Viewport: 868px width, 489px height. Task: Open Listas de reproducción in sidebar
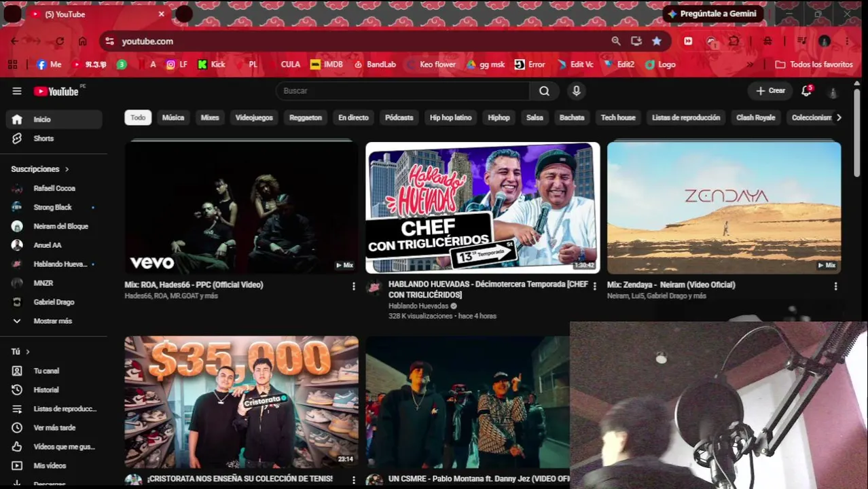click(54, 409)
